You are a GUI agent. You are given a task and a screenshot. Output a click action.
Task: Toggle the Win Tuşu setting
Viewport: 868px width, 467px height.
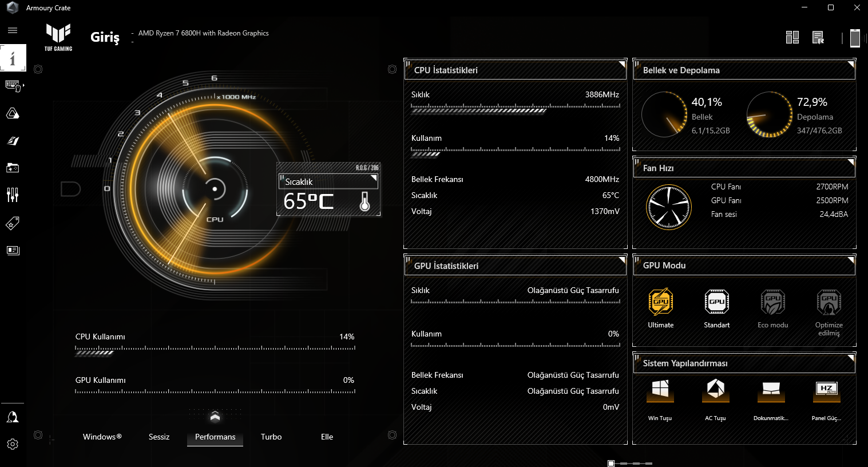point(660,390)
